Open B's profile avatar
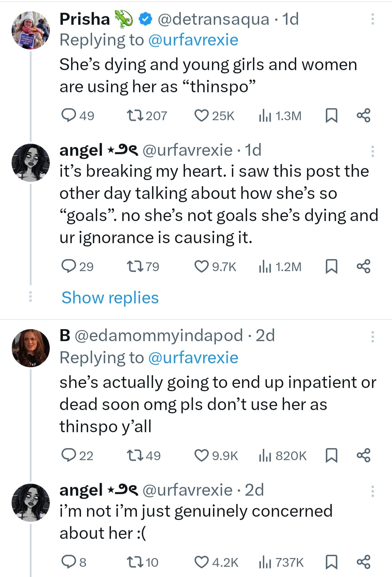 [x=31, y=348]
